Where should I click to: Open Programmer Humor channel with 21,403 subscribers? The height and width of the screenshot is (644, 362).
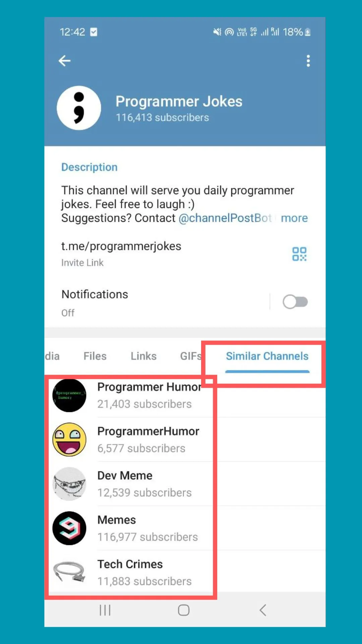[185, 395]
